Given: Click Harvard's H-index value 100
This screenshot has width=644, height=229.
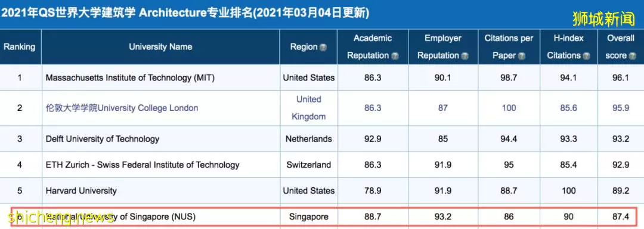Looking at the screenshot, I should 568,191.
